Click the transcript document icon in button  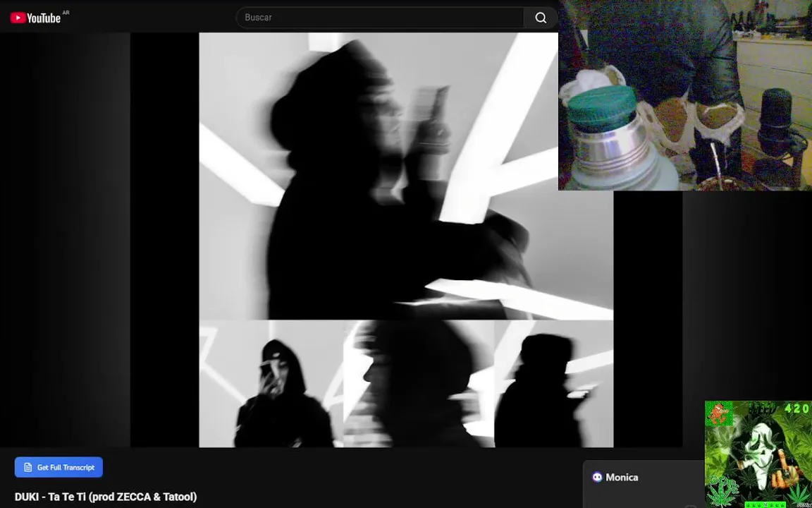(28, 467)
